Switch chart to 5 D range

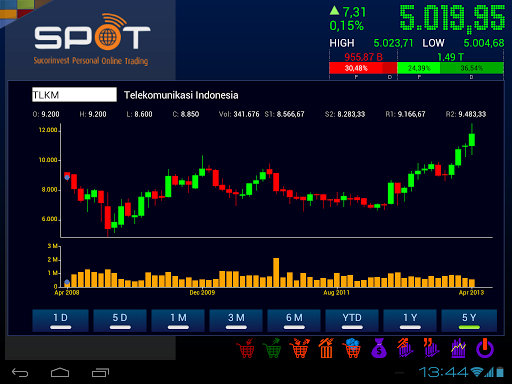pos(120,320)
